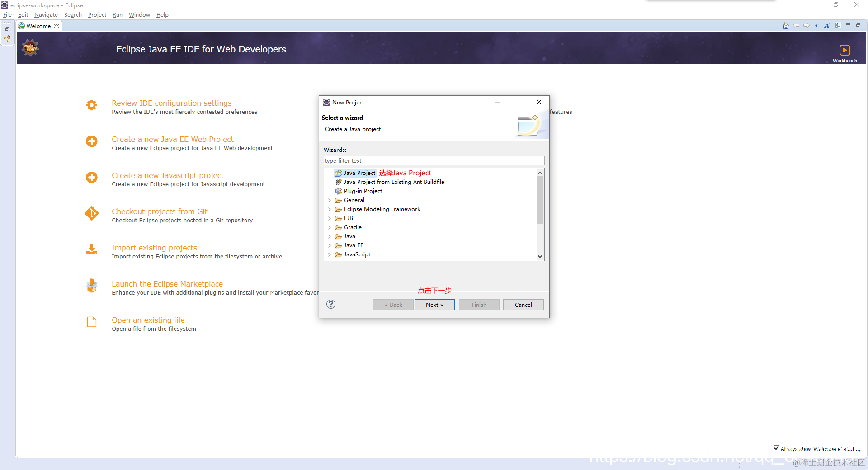Viewport: 868px width, 470px height.
Task: Close the New Project dialog
Action: pyautogui.click(x=539, y=102)
